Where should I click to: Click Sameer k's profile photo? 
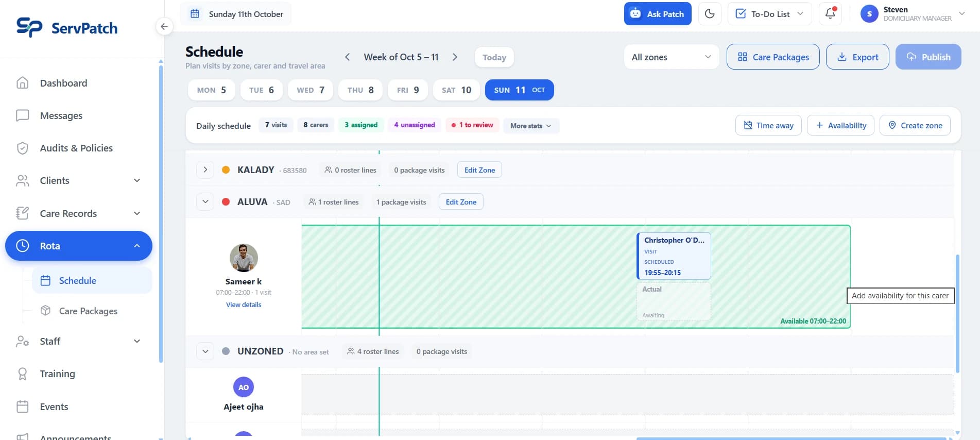(244, 258)
